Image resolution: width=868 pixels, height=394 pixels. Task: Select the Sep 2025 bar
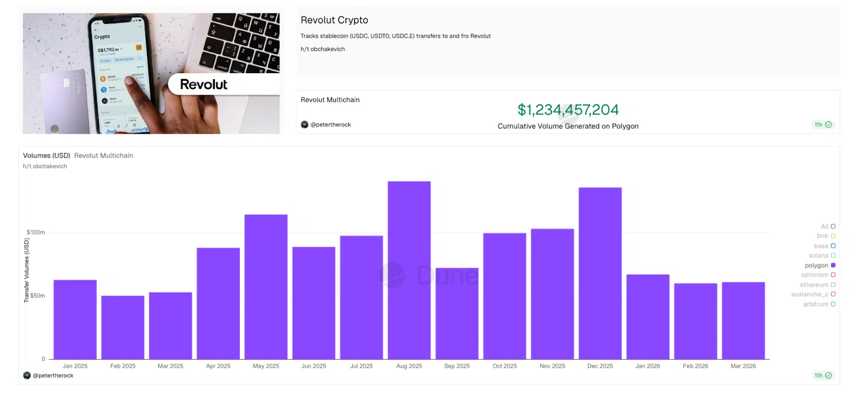click(457, 313)
